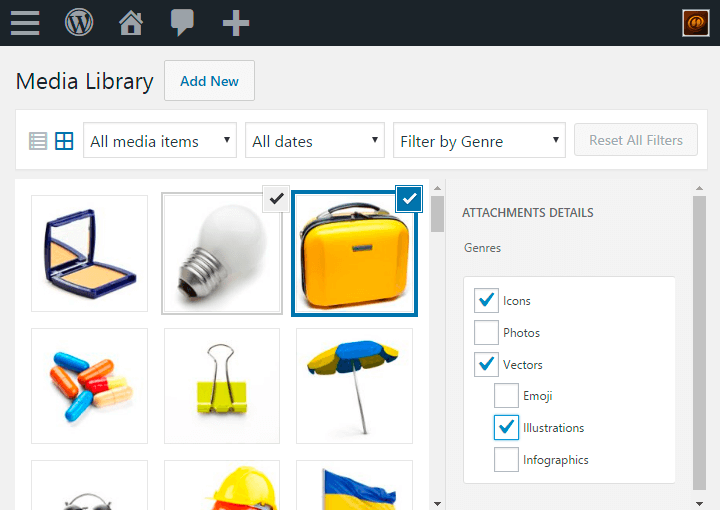
Task: Select the makeup compact thumbnail
Action: tap(90, 253)
